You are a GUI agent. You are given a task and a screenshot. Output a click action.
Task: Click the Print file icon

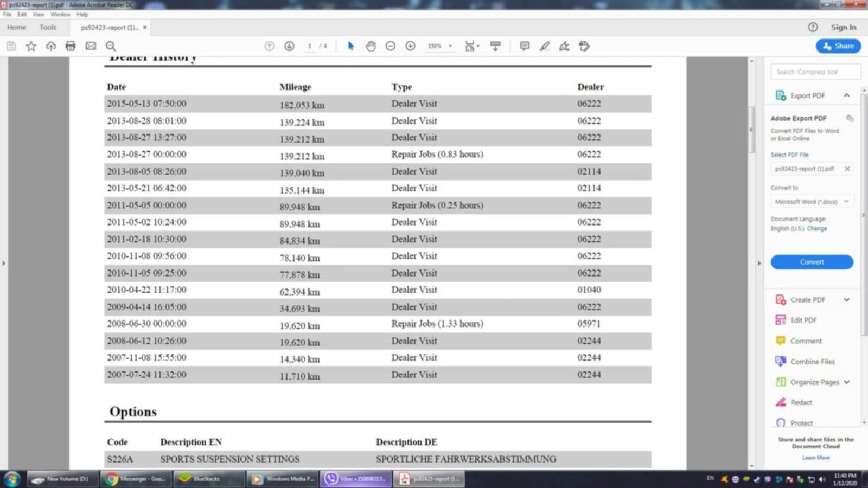click(71, 46)
